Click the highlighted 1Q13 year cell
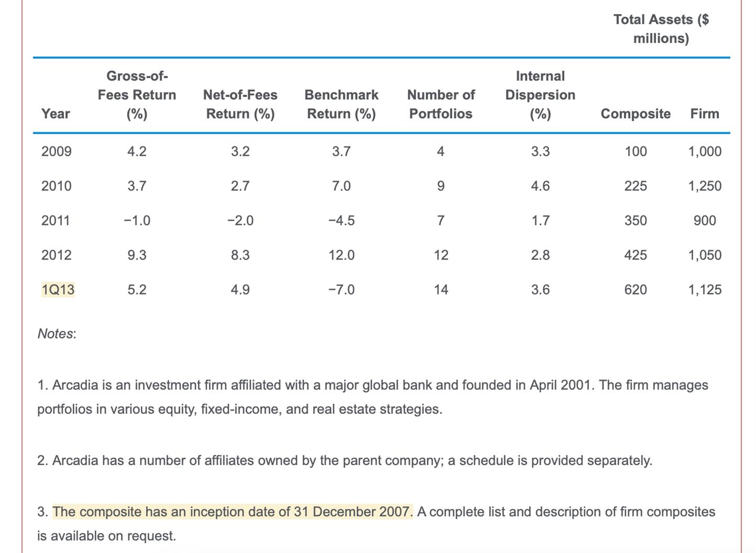The image size is (756, 553). coord(58,289)
